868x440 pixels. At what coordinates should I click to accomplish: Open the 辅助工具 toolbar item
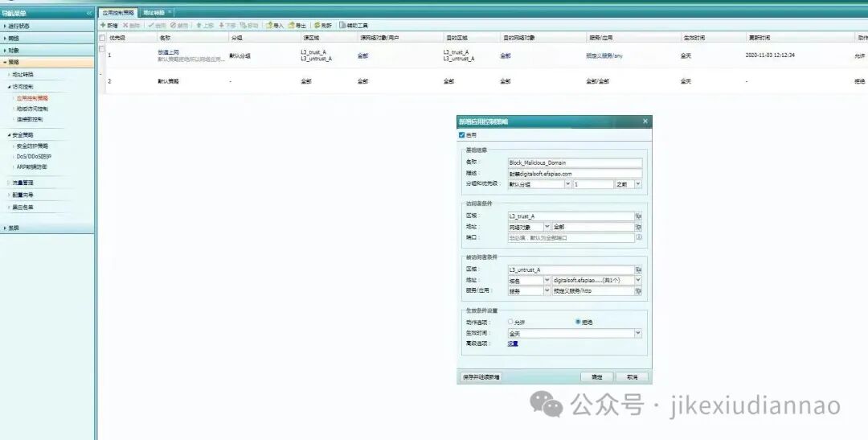354,26
